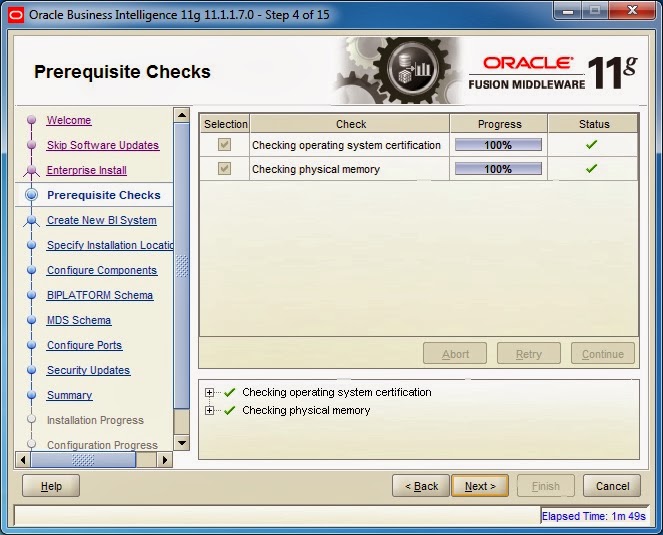Viewport: 663px width, 535px height.
Task: Click the Enterprise Install step node icon
Action: click(x=31, y=170)
